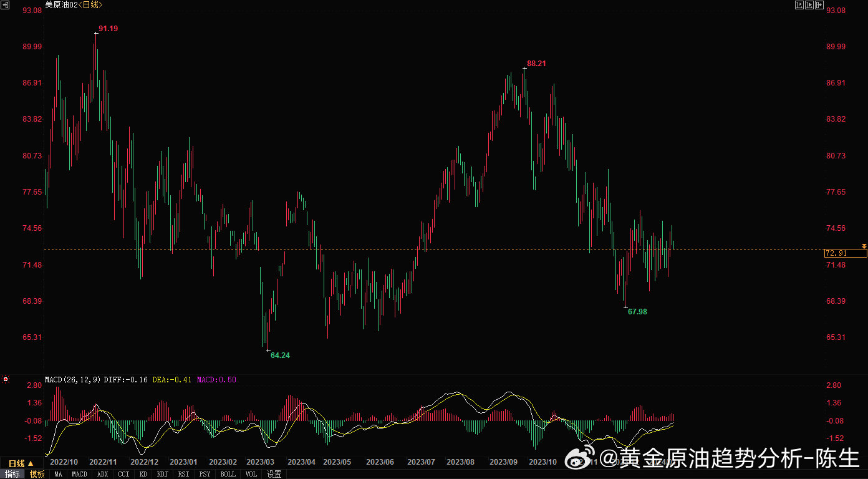
Task: Click the latest-price marker arrow above 72.91
Action: click(x=864, y=247)
